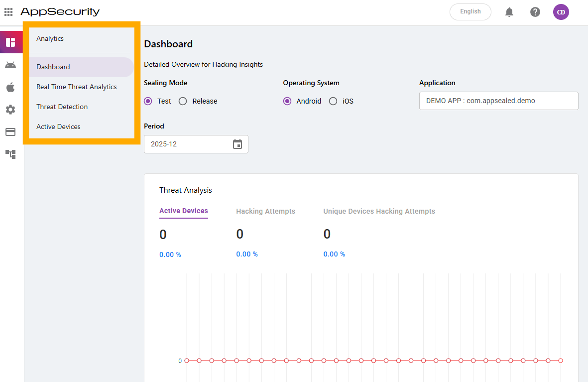Switch to Unique Devices Hacking Attempts tab
This screenshot has height=382, width=588.
pyautogui.click(x=379, y=211)
